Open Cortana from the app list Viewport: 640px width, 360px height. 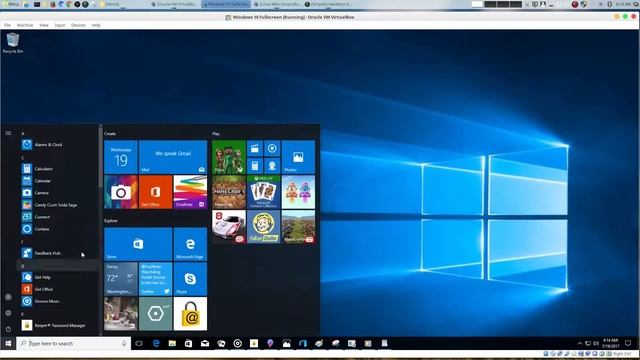[x=57, y=229]
